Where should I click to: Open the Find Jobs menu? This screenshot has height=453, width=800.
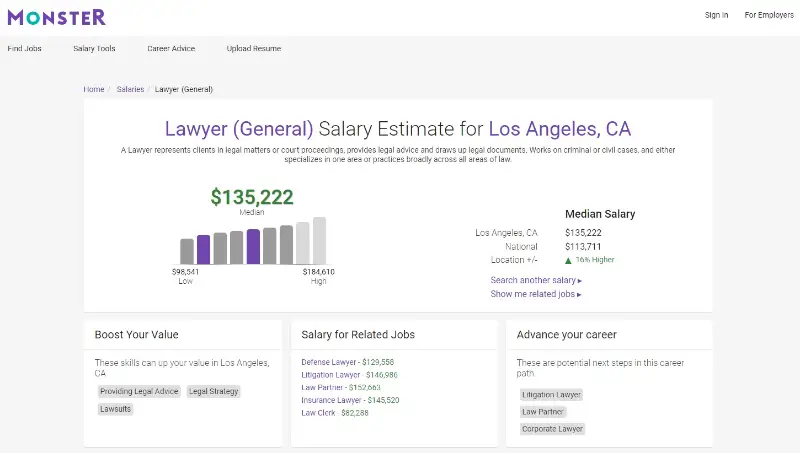[x=24, y=48]
